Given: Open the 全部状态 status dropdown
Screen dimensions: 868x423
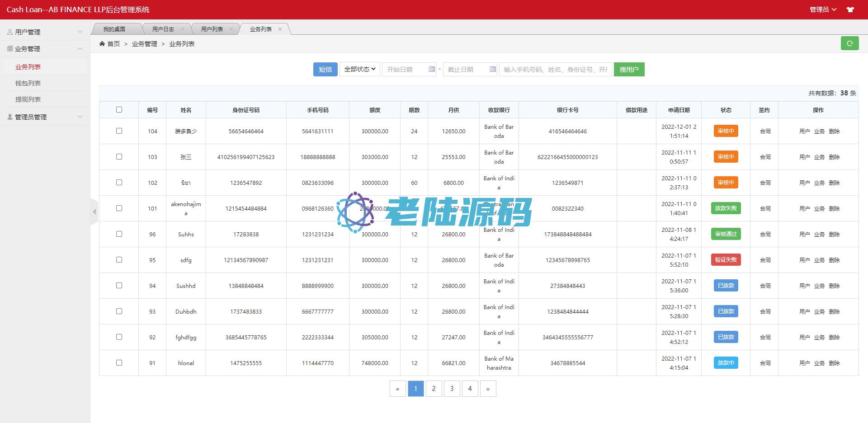Looking at the screenshot, I should pos(359,69).
